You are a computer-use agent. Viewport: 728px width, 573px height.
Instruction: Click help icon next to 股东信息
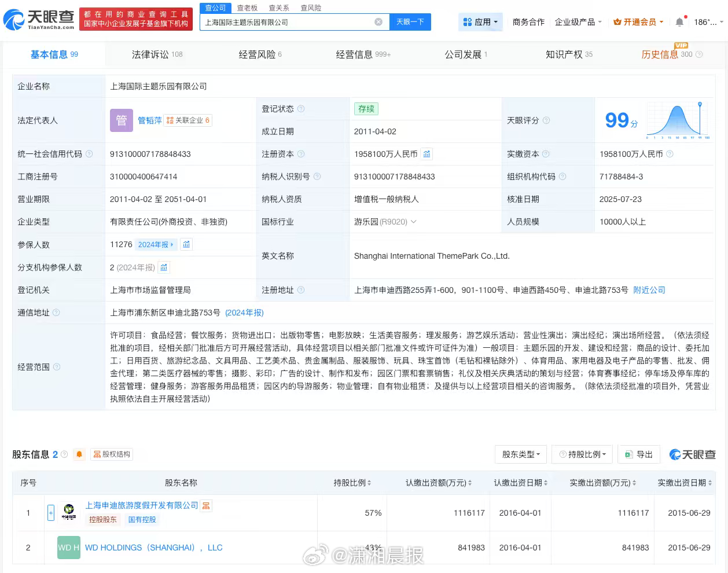pyautogui.click(x=64, y=454)
